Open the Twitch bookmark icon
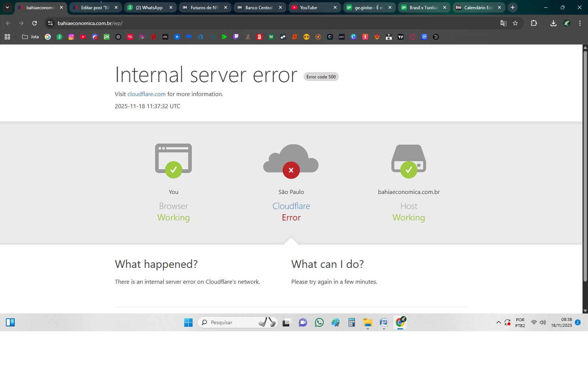 236,37
